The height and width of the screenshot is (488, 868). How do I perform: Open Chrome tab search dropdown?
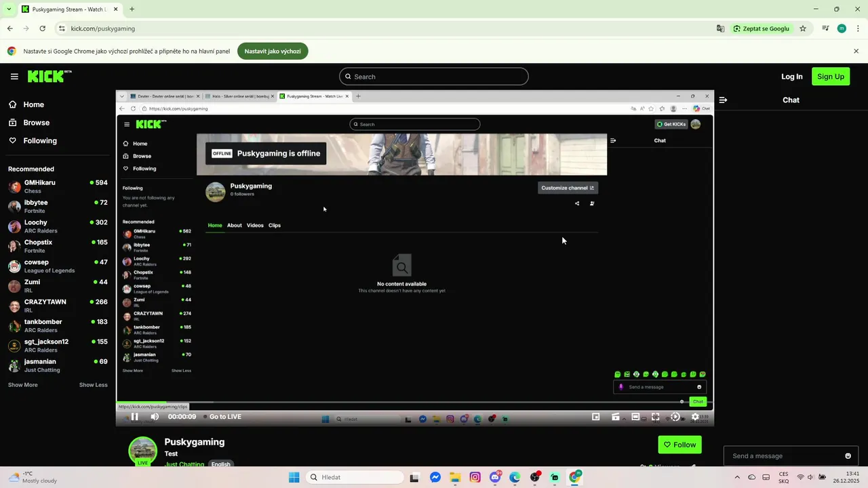[x=8, y=9]
